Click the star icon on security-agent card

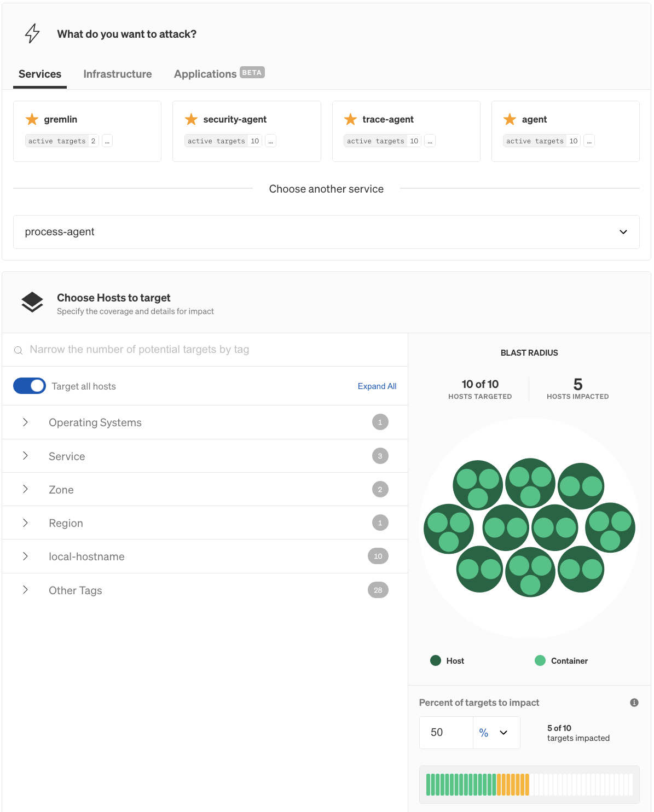[191, 119]
